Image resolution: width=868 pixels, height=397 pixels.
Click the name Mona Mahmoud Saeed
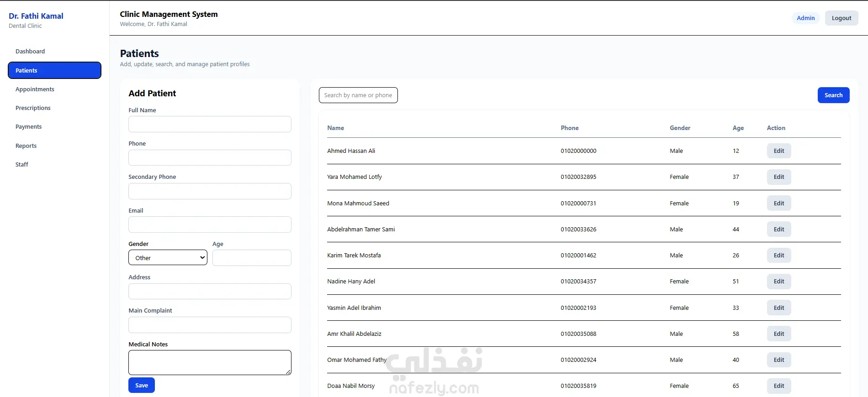tap(358, 204)
